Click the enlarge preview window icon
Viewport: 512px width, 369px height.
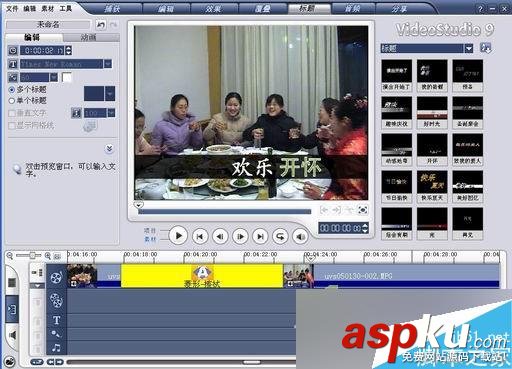[x=363, y=210]
